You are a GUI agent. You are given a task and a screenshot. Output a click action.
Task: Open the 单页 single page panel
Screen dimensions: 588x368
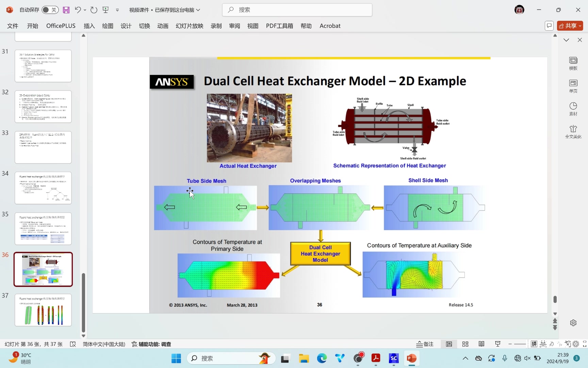[x=573, y=86]
